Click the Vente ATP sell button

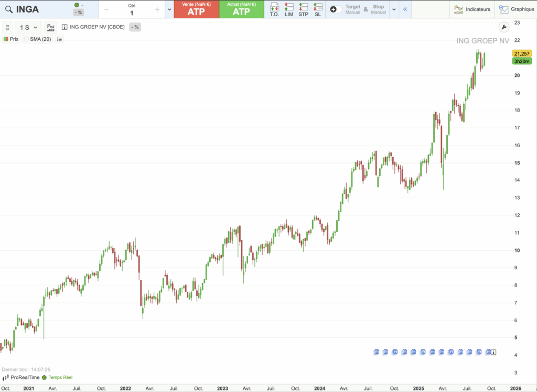point(196,9)
